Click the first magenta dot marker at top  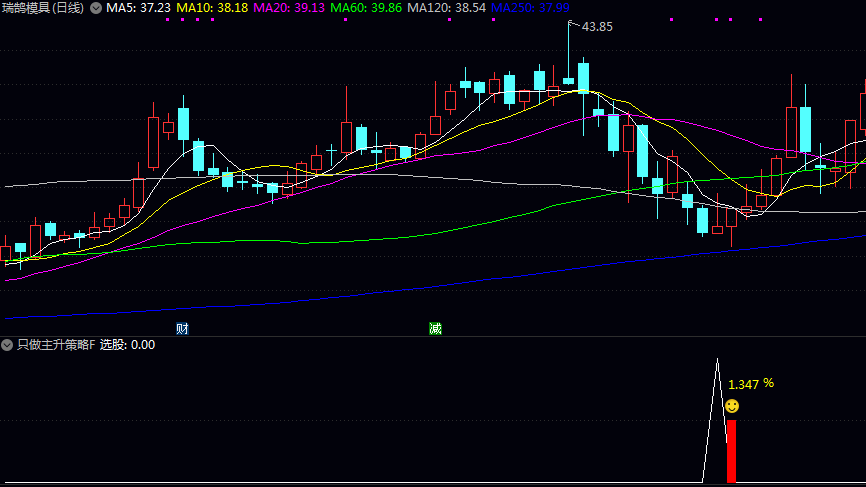(167, 20)
